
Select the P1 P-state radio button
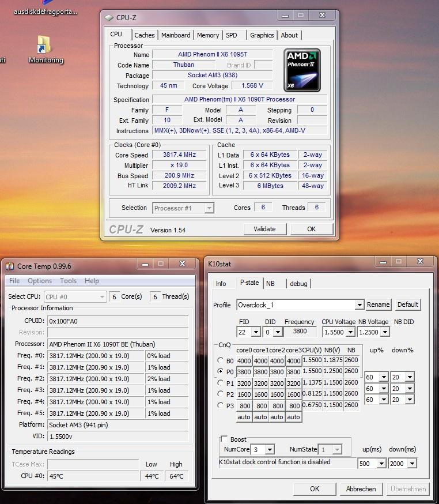(x=220, y=382)
